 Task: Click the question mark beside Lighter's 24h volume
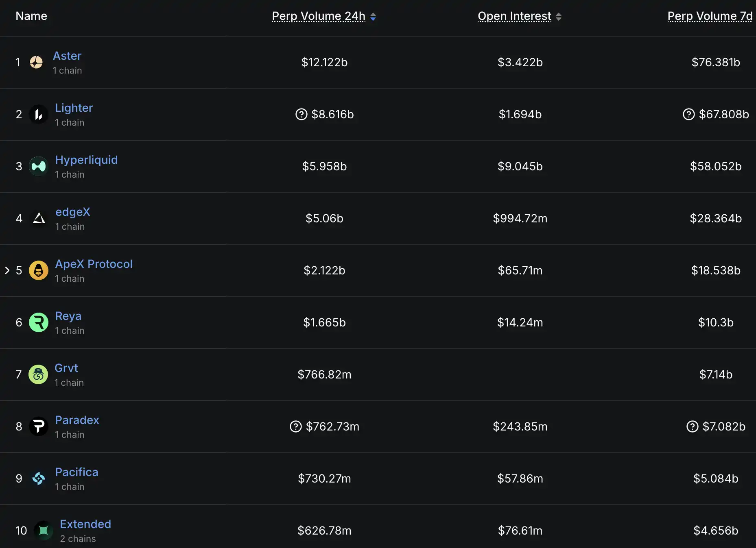(301, 114)
